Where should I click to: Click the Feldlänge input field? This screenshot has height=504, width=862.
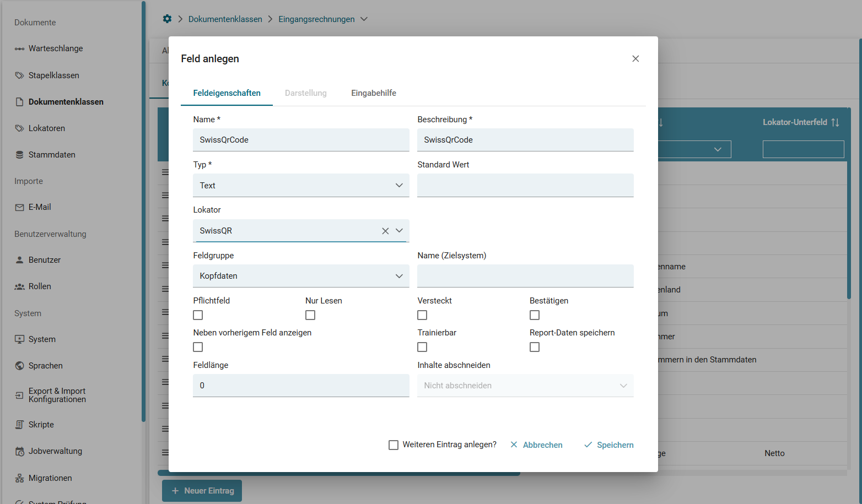click(301, 386)
